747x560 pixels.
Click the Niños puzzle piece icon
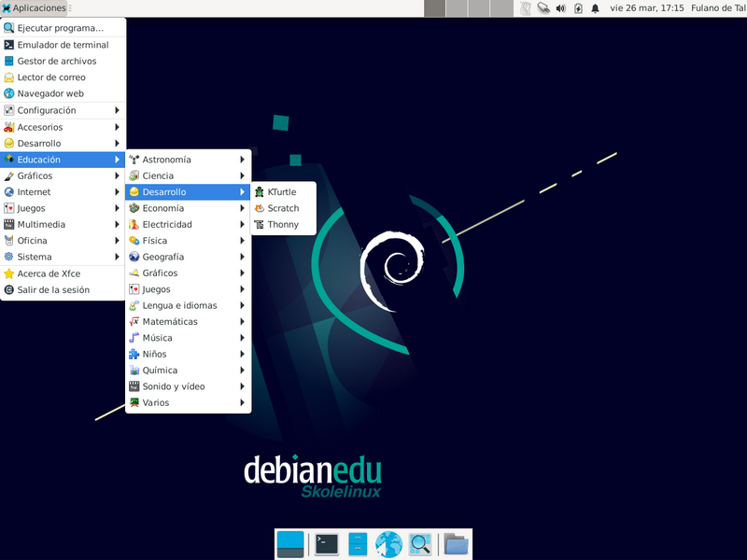pyautogui.click(x=134, y=354)
